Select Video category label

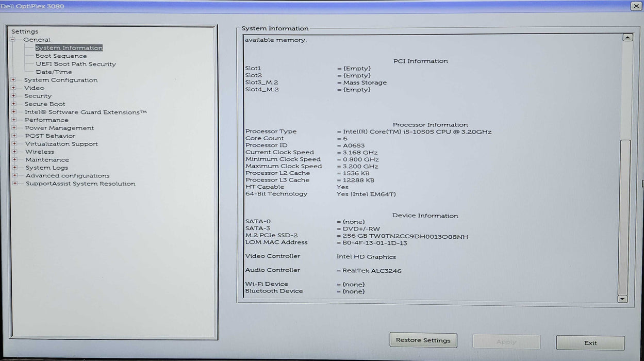[34, 88]
